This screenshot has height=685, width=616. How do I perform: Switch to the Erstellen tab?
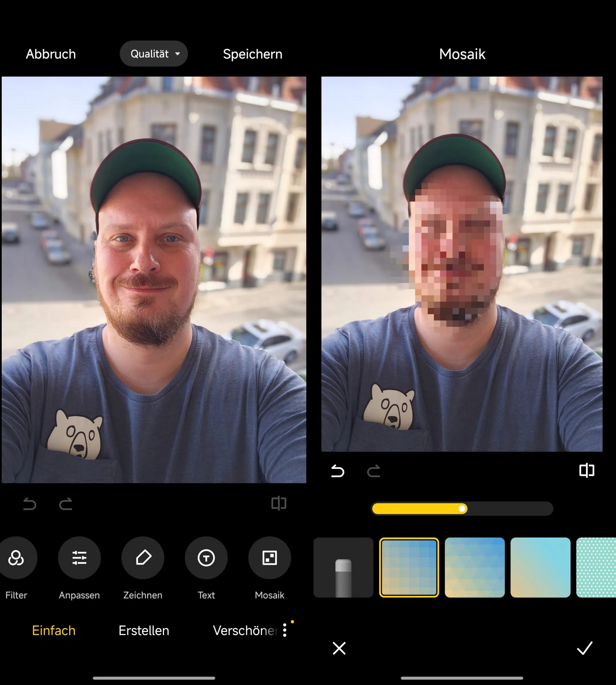tap(144, 630)
